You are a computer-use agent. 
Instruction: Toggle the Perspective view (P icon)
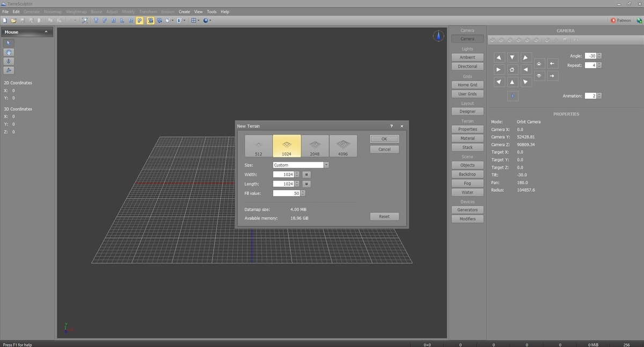click(139, 20)
